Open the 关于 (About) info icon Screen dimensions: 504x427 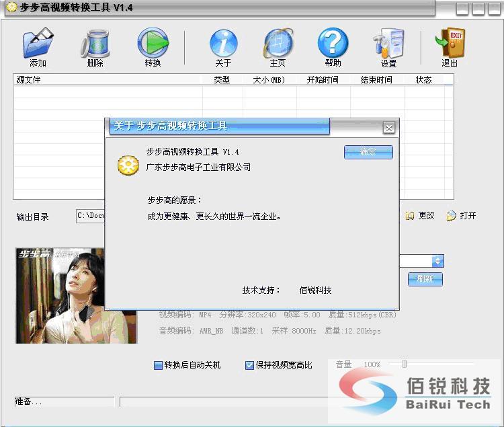[223, 43]
